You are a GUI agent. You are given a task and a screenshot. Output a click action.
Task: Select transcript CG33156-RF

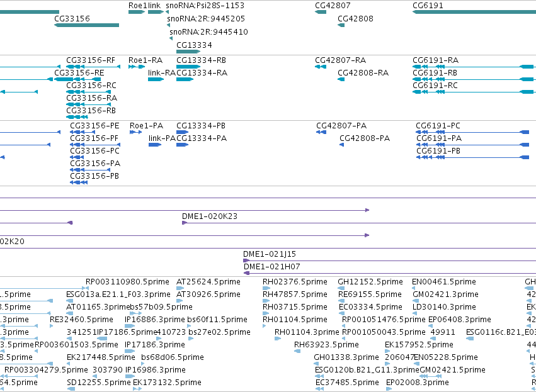pyautogui.click(x=91, y=60)
